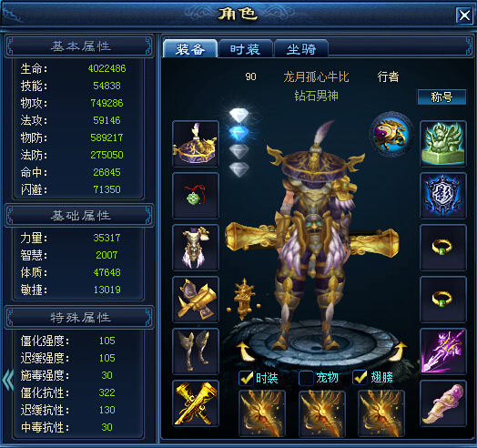Rotate character right with yellow arrow
Viewport: 477px width, 448px height.
[x=398, y=351]
